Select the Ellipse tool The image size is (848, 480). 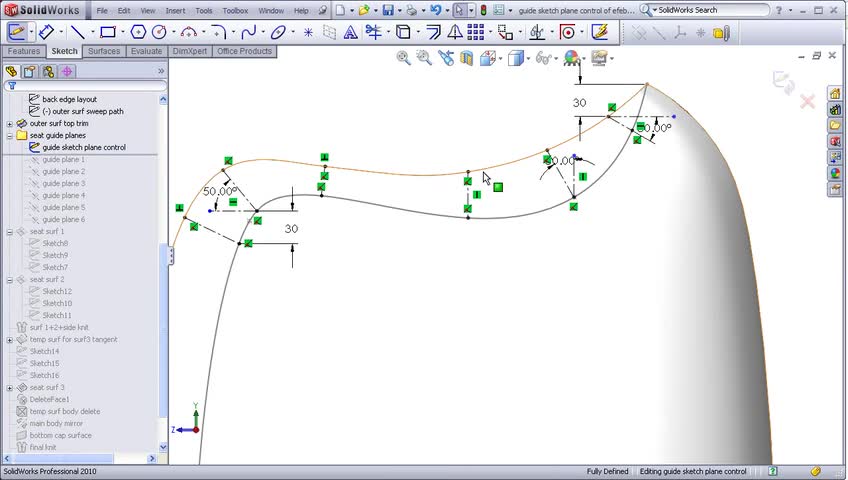278,32
